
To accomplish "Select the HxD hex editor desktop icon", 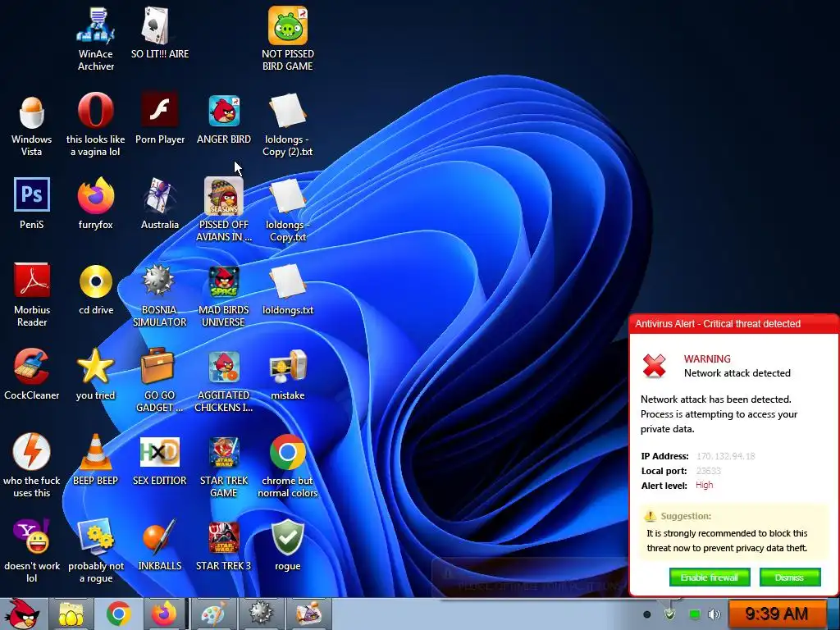I will coord(160,459).
